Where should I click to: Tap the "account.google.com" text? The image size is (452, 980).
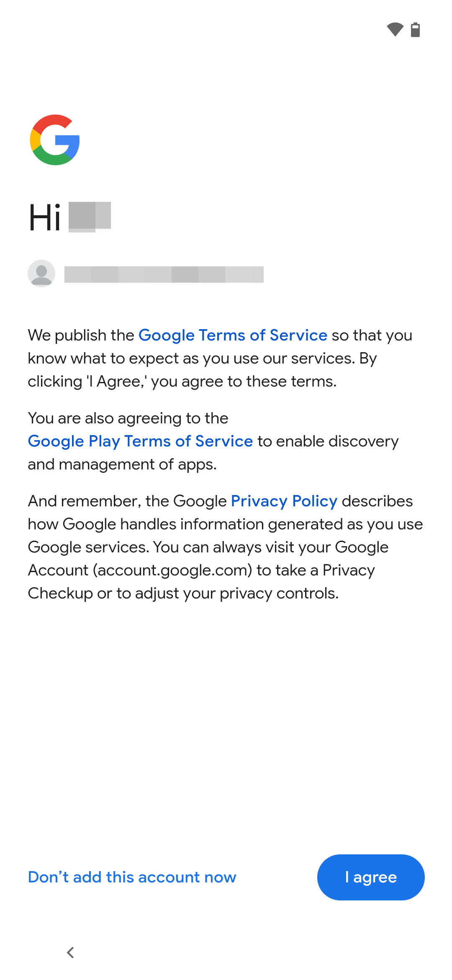pyautogui.click(x=172, y=570)
